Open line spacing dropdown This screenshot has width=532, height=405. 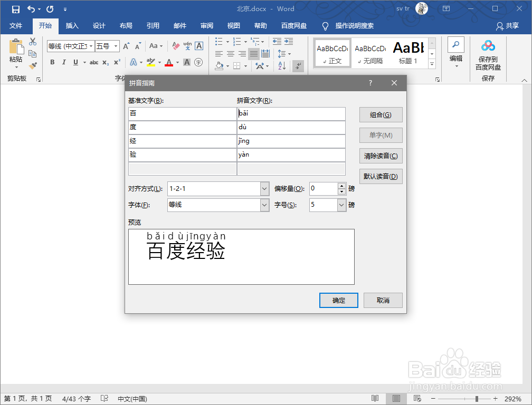pyautogui.click(x=284, y=54)
